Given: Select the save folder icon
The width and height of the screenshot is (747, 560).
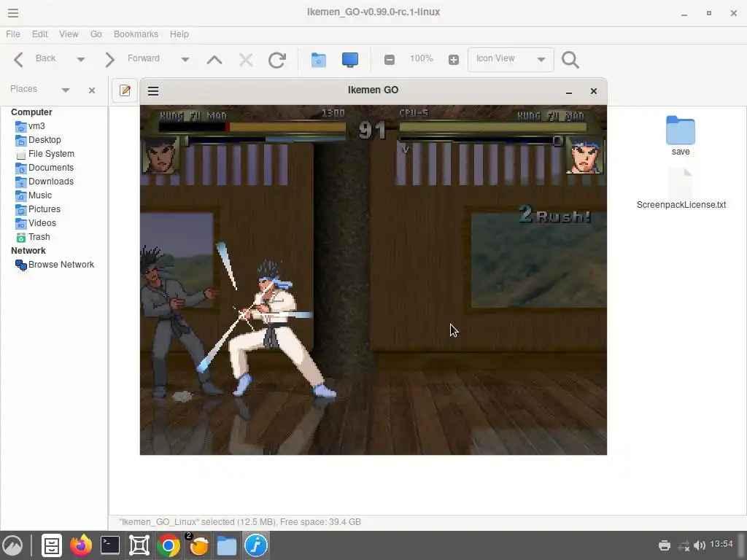Looking at the screenshot, I should (681, 135).
